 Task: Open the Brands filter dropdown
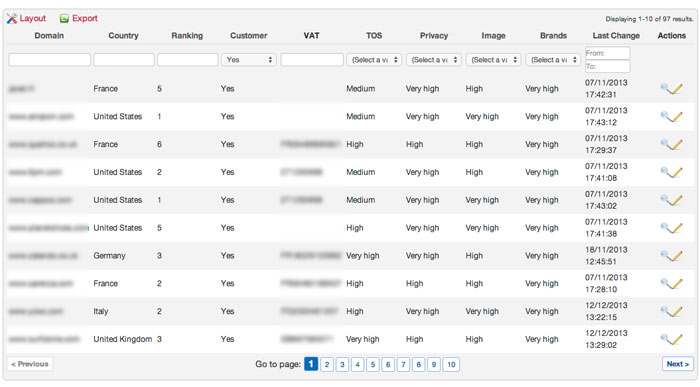[x=553, y=60]
